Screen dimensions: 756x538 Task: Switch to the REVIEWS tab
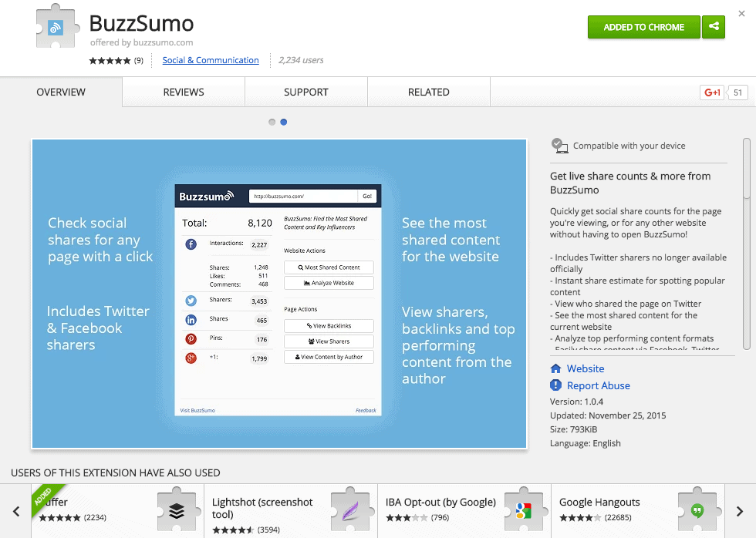pos(184,92)
